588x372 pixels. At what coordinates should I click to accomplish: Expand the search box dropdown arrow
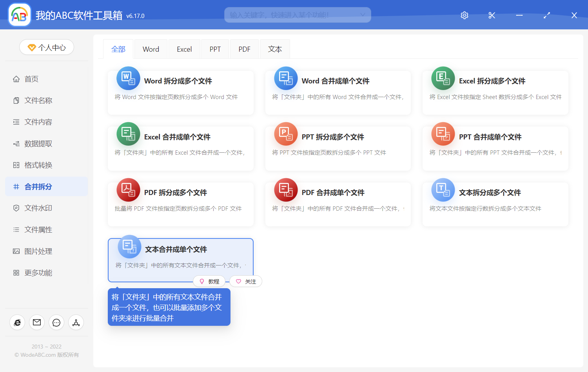pos(363,15)
